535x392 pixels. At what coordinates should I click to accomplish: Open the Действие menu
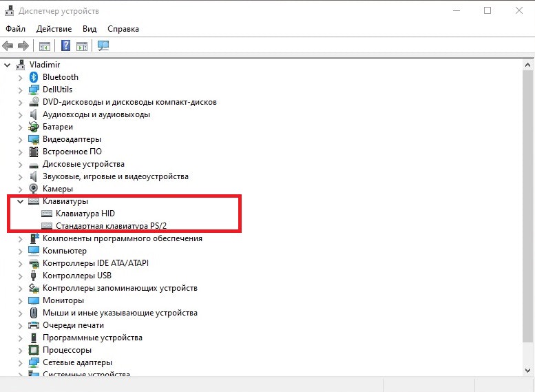pos(54,29)
